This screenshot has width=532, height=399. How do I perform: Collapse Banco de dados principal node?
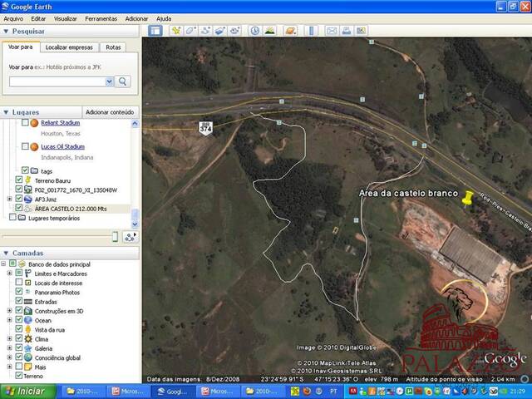tap(3, 264)
